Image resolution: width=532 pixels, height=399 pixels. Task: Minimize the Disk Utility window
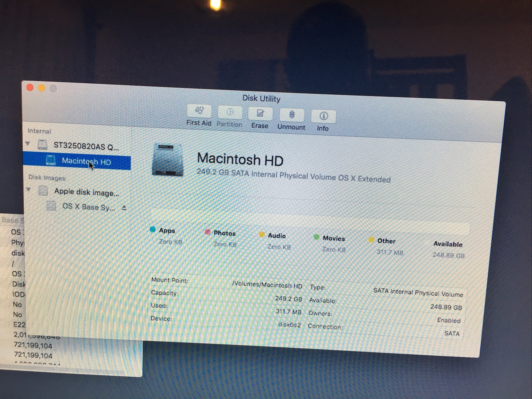[42, 88]
